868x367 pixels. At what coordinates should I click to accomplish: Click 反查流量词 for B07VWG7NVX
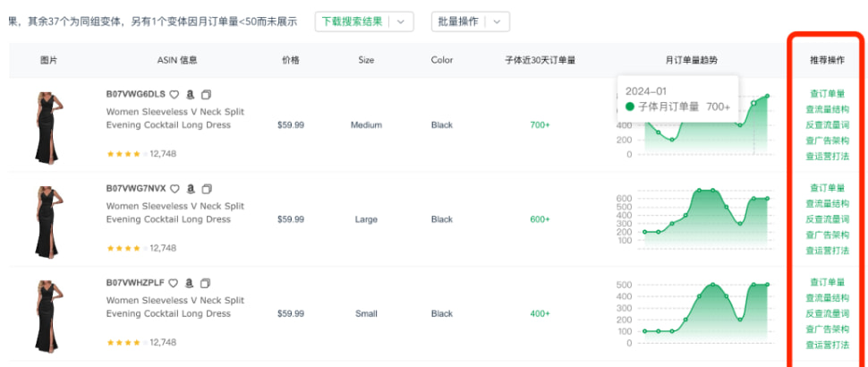(827, 219)
